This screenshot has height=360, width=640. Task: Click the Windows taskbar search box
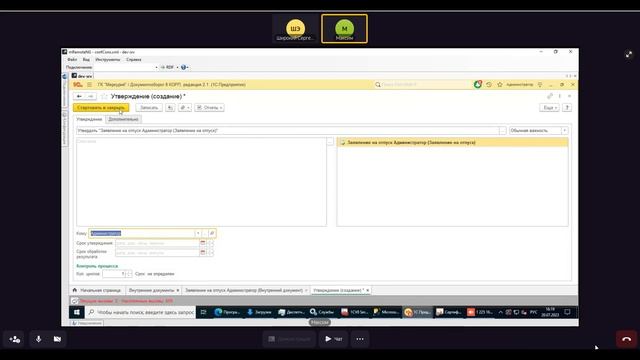click(140, 312)
